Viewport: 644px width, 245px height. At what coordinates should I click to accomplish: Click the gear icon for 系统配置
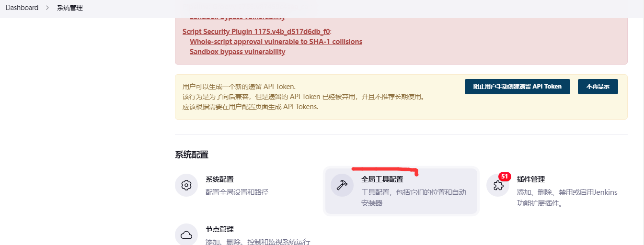pyautogui.click(x=186, y=185)
